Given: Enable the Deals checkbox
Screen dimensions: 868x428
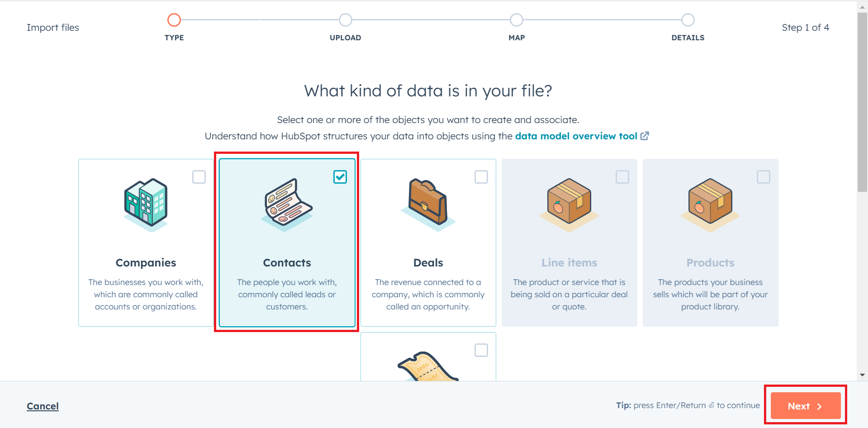Looking at the screenshot, I should click(x=481, y=177).
